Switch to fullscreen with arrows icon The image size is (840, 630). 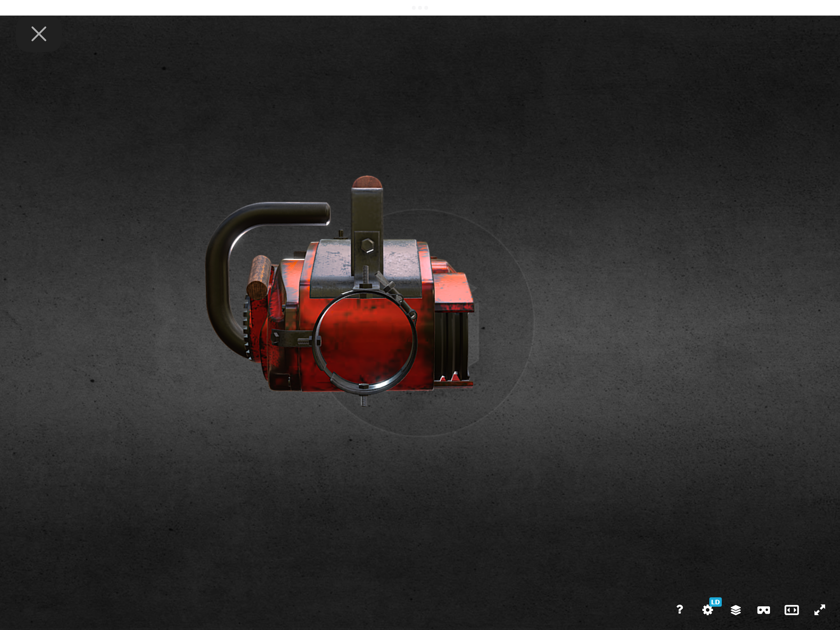click(x=820, y=610)
